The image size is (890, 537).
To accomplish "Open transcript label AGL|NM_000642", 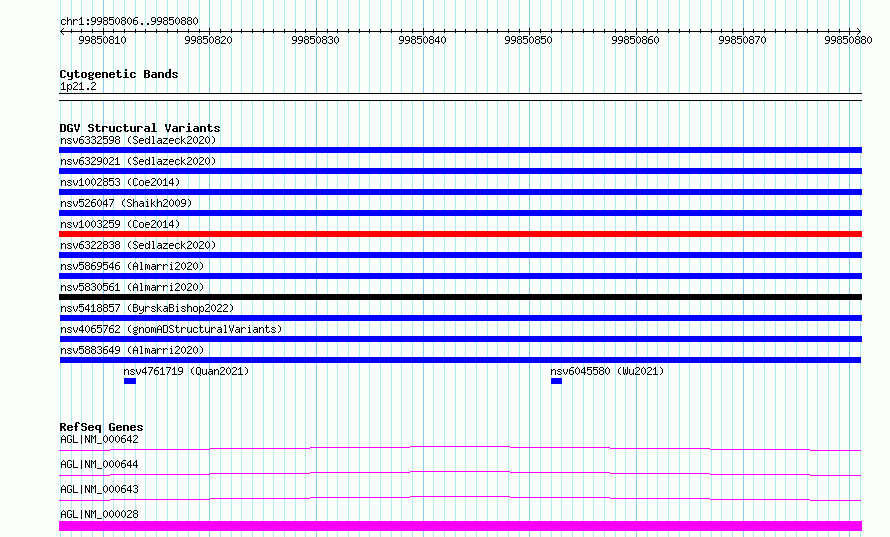I will (99, 439).
